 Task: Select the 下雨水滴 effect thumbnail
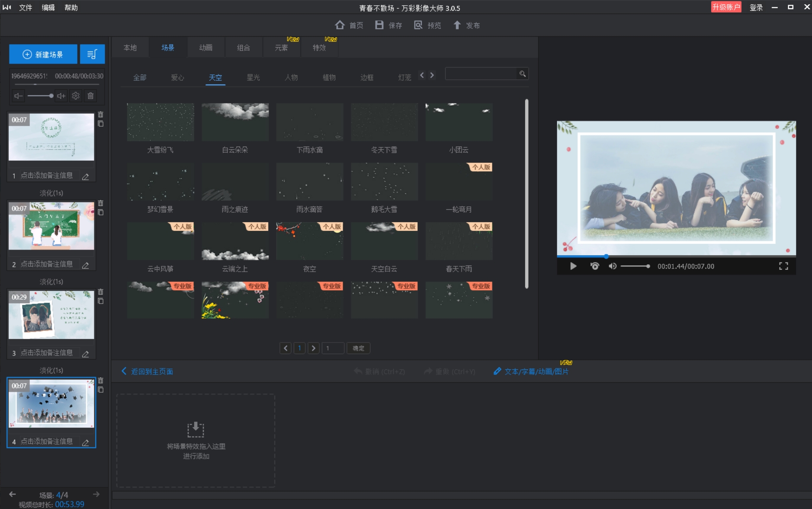click(310, 122)
